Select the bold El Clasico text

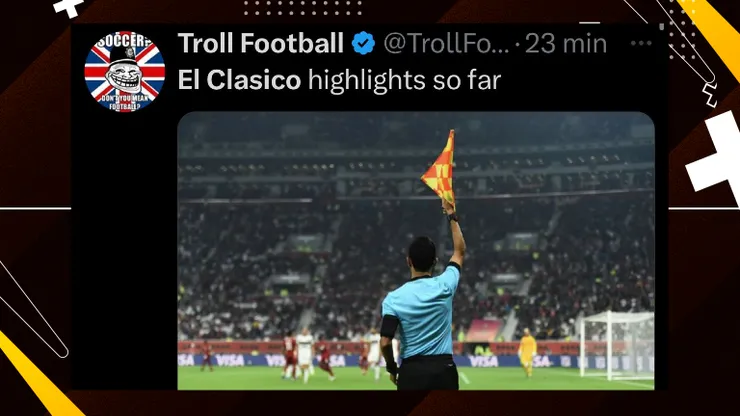239,80
